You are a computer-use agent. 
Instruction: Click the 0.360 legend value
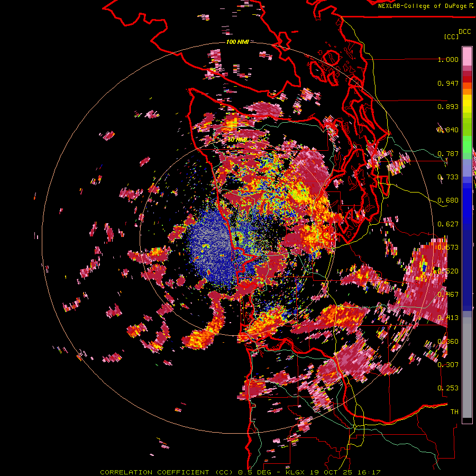click(x=448, y=342)
